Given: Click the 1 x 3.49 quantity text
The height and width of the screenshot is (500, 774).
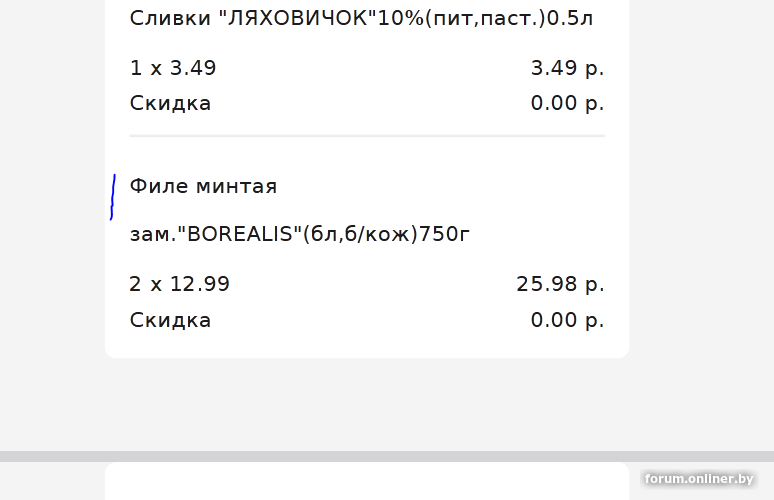Looking at the screenshot, I should click(x=173, y=68).
